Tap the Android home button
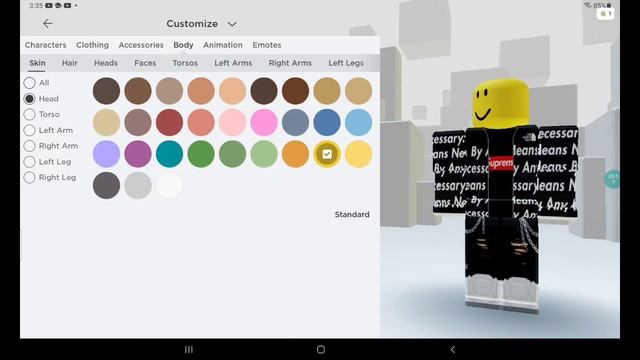 (321, 349)
